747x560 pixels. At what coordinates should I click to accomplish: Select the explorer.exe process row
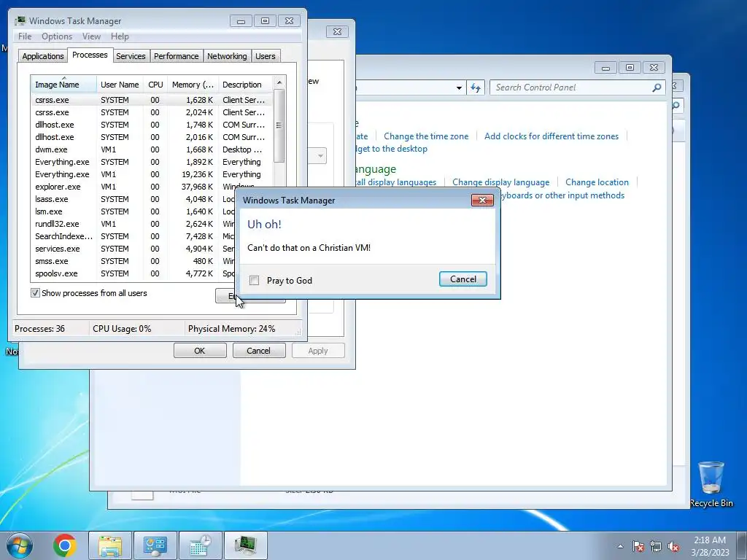152,187
